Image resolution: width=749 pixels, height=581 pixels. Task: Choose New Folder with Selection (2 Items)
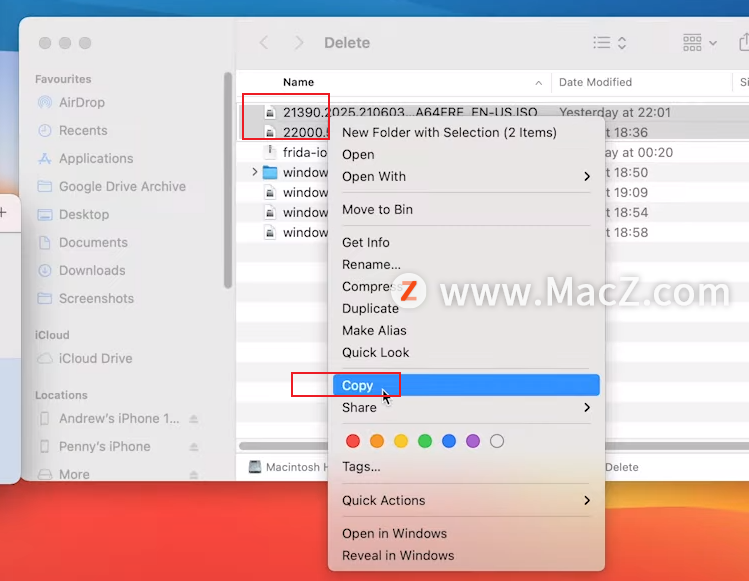point(449,132)
